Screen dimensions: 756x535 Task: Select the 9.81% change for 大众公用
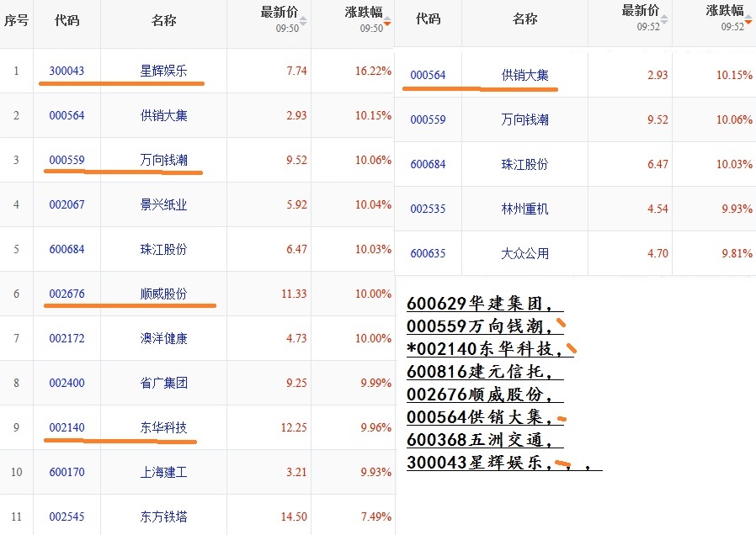737,254
